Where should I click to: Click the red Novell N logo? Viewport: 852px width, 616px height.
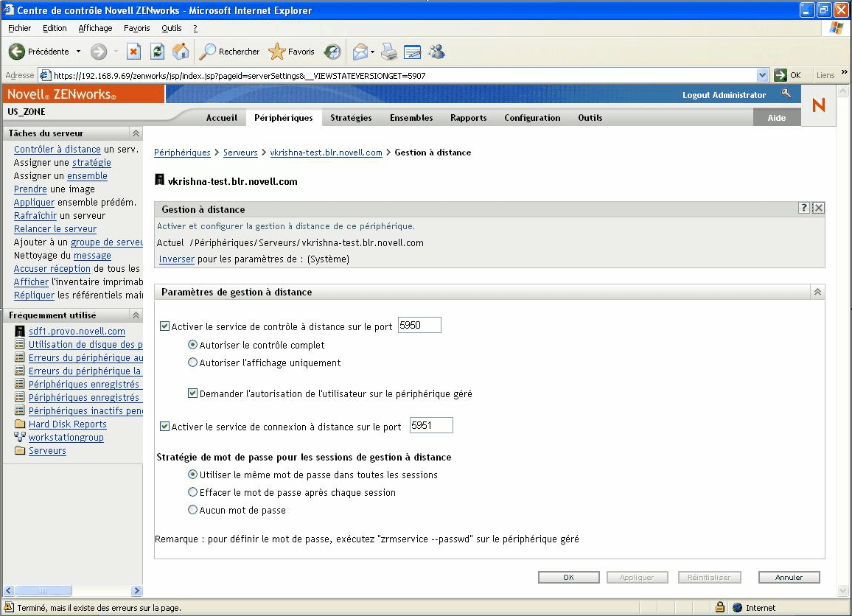(818, 105)
